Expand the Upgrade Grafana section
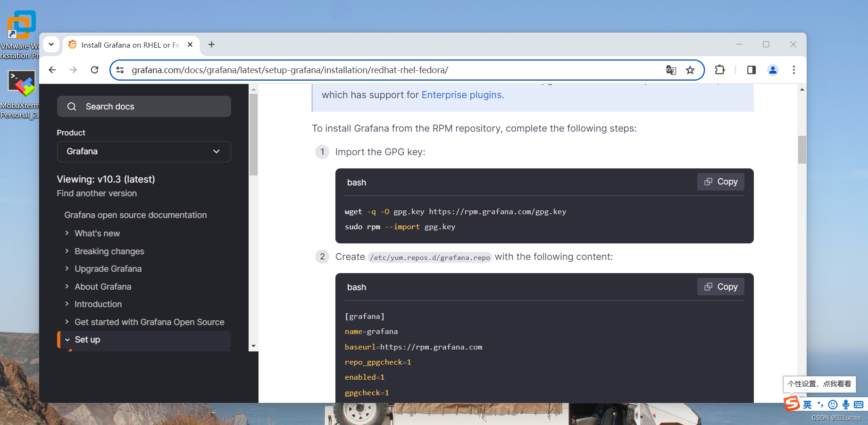The height and width of the screenshot is (425, 868). pyautogui.click(x=67, y=268)
